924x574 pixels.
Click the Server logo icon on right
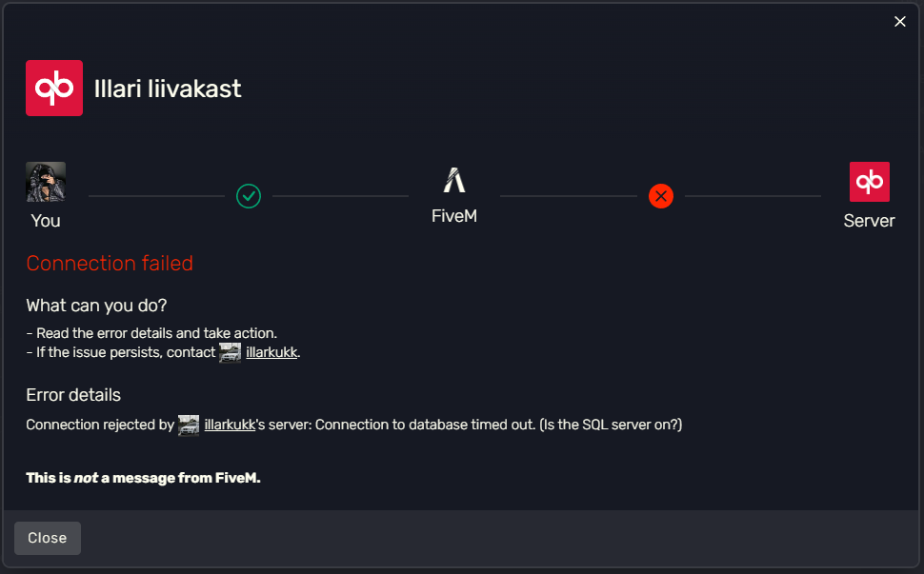point(869,182)
